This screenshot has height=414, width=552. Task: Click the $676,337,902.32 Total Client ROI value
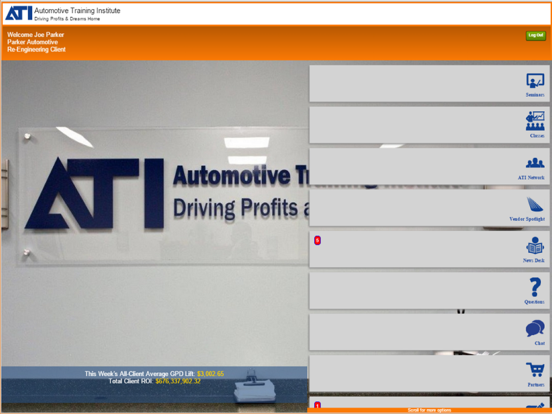pyautogui.click(x=178, y=381)
